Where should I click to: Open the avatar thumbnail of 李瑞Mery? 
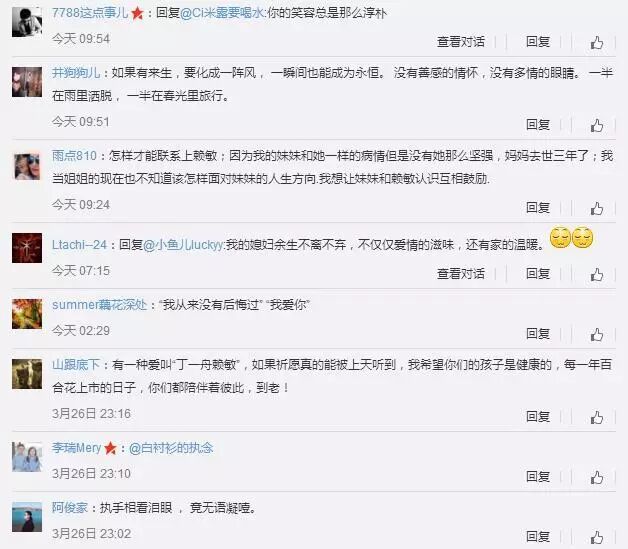click(27, 457)
